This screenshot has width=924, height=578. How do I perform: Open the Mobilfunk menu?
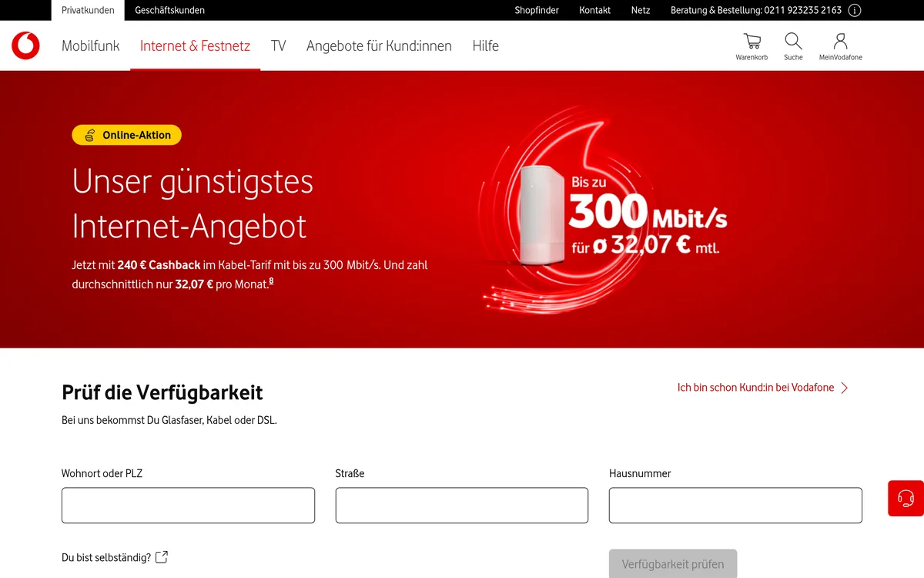click(90, 45)
